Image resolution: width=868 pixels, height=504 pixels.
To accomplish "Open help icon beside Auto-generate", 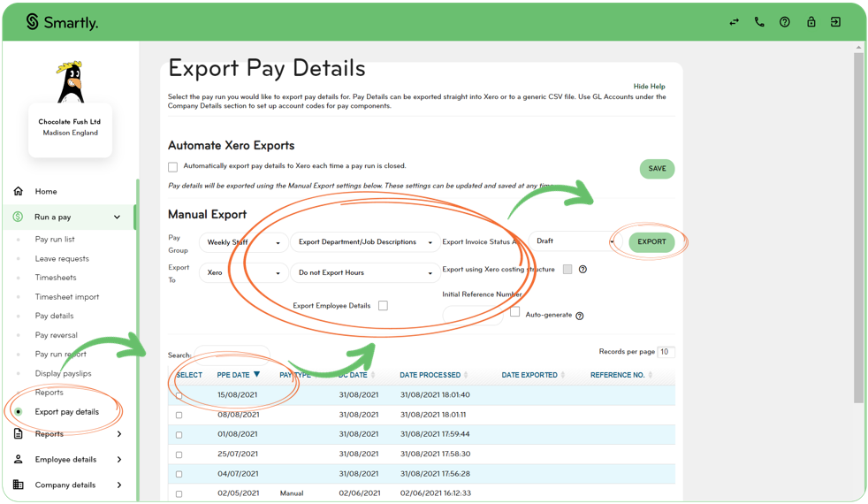I will click(x=580, y=316).
